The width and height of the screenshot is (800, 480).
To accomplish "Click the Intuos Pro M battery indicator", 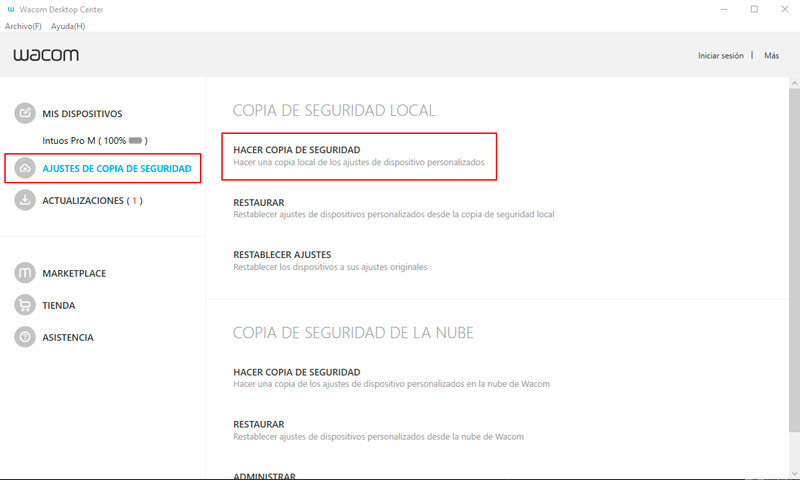I will click(x=137, y=142).
